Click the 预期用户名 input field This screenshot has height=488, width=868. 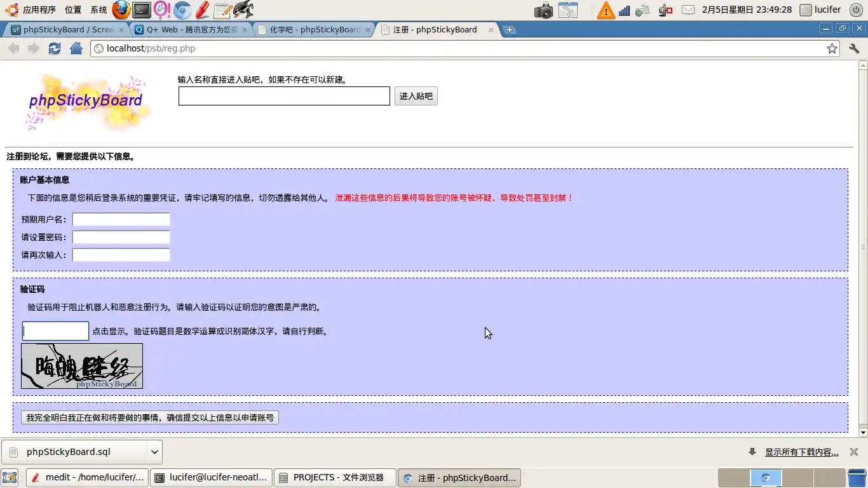121,219
